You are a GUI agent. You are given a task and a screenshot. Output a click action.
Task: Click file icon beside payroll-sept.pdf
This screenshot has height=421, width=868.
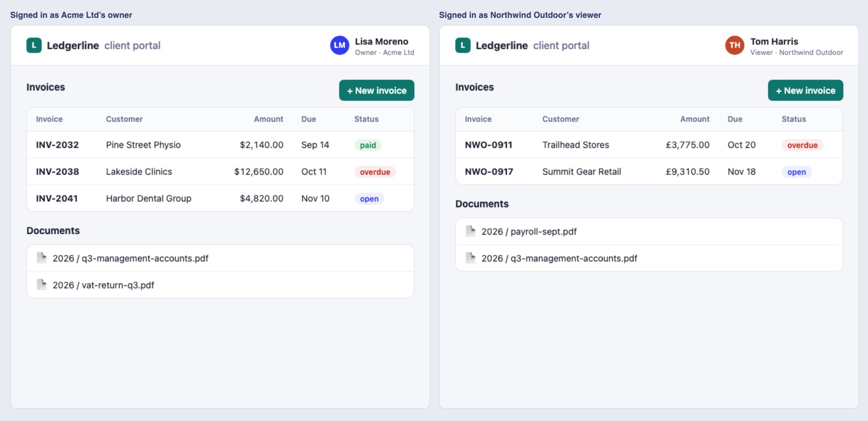tap(471, 231)
